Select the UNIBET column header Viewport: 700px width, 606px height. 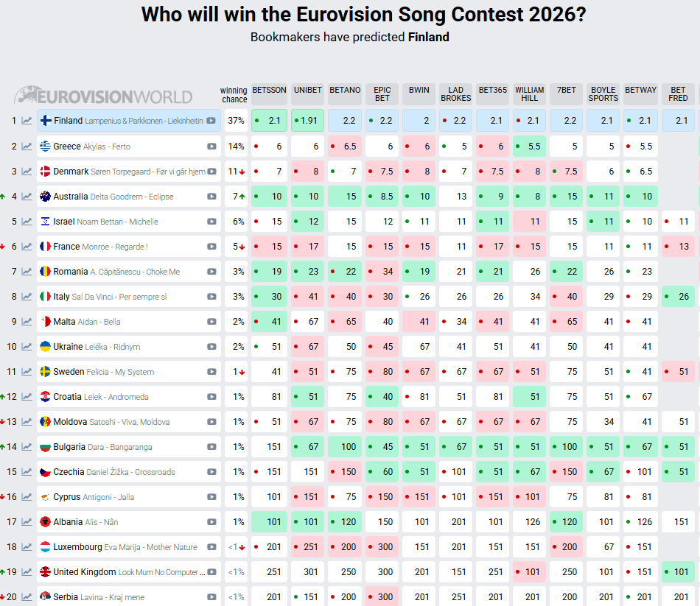(x=307, y=94)
